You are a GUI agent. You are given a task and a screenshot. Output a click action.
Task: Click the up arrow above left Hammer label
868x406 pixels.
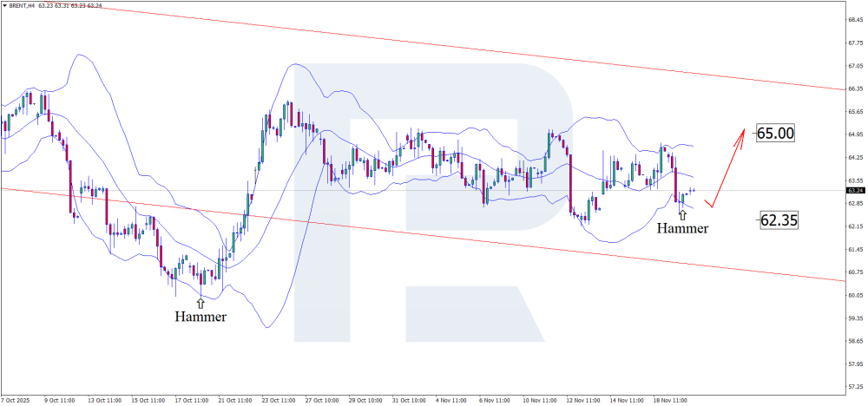pos(201,303)
